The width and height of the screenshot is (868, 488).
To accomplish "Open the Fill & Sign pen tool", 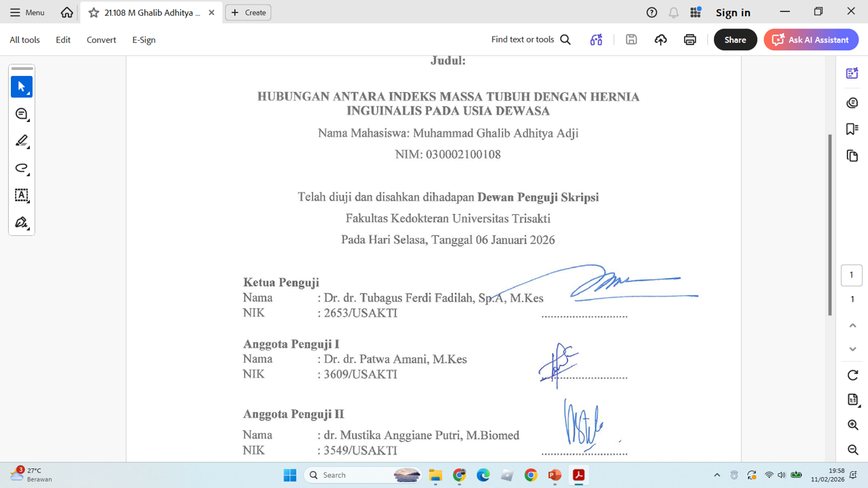I will 22,222.
